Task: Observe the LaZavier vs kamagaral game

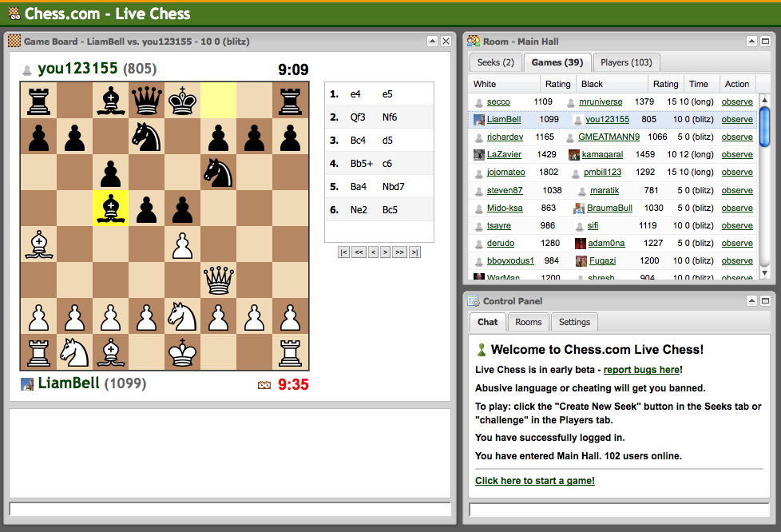Action: 737,154
